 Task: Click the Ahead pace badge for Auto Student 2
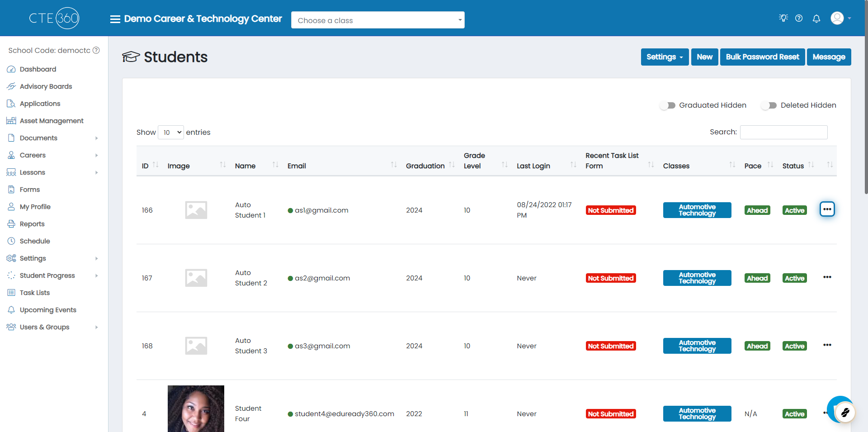(757, 278)
